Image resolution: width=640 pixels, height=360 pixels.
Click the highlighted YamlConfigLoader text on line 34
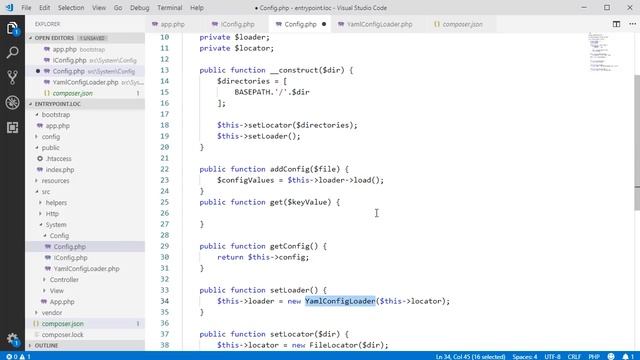point(340,301)
